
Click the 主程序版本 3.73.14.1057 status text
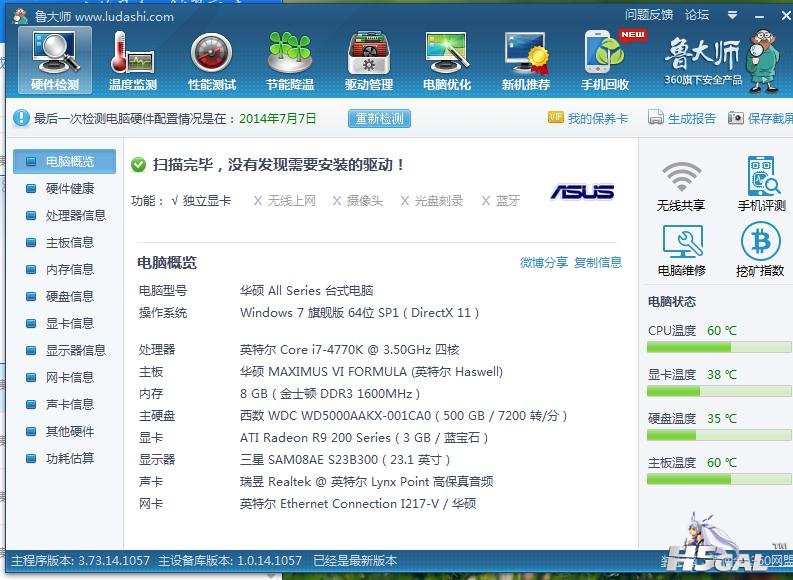tap(80, 560)
